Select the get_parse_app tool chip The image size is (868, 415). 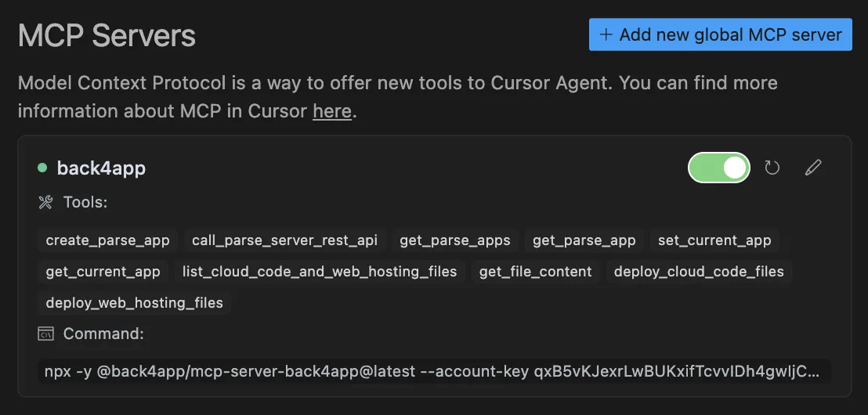(584, 240)
